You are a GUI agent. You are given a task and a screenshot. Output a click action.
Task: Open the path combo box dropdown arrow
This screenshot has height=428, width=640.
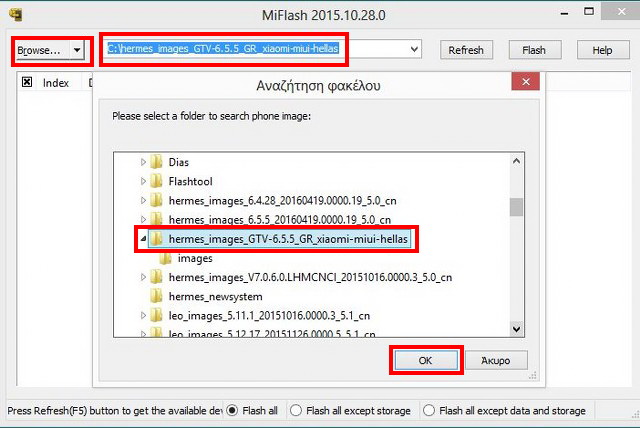414,49
